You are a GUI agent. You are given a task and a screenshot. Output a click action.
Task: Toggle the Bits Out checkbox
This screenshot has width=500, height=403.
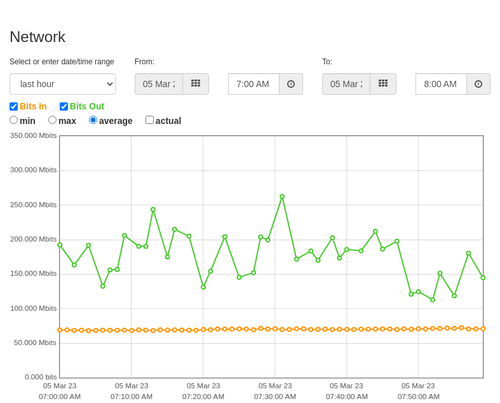click(x=64, y=106)
